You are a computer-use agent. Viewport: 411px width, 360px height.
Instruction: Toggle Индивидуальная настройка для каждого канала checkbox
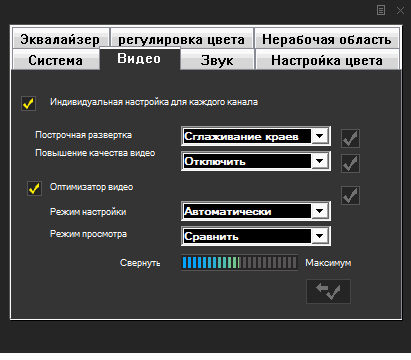coord(28,103)
